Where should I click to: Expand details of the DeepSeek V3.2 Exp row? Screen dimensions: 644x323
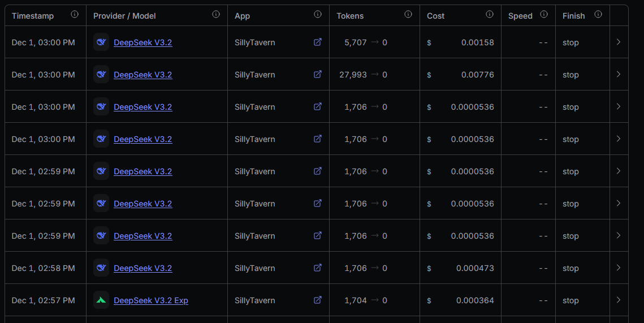coord(619,300)
